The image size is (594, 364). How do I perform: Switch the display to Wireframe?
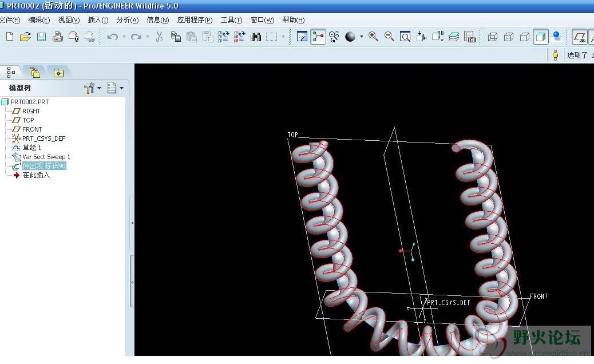pyautogui.click(x=493, y=37)
